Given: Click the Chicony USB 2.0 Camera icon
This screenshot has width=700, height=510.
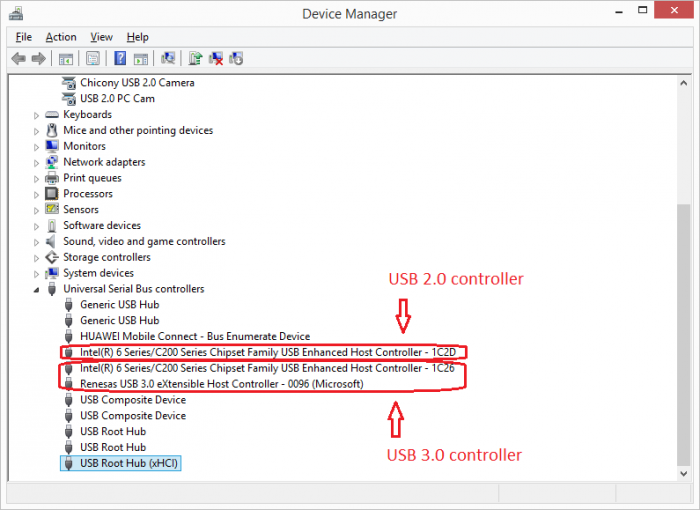Looking at the screenshot, I should [x=69, y=83].
